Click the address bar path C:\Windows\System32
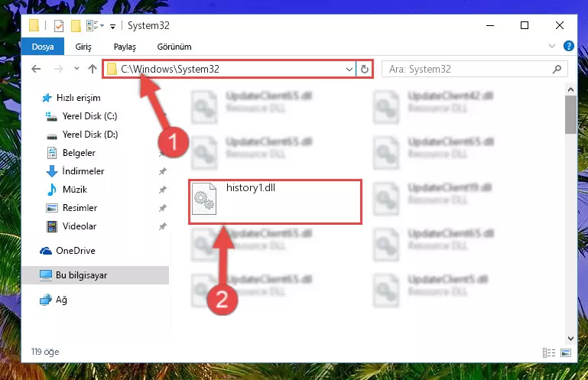The height and width of the screenshot is (380, 588). tap(170, 69)
